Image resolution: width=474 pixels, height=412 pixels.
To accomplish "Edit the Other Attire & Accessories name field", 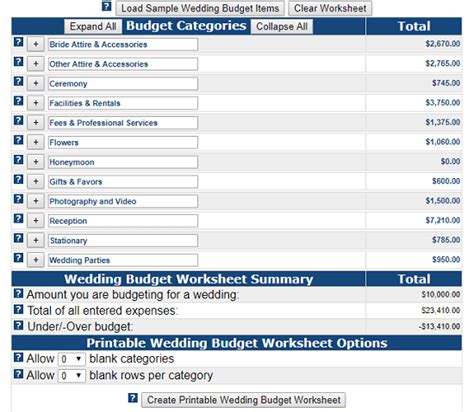I will point(123,64).
